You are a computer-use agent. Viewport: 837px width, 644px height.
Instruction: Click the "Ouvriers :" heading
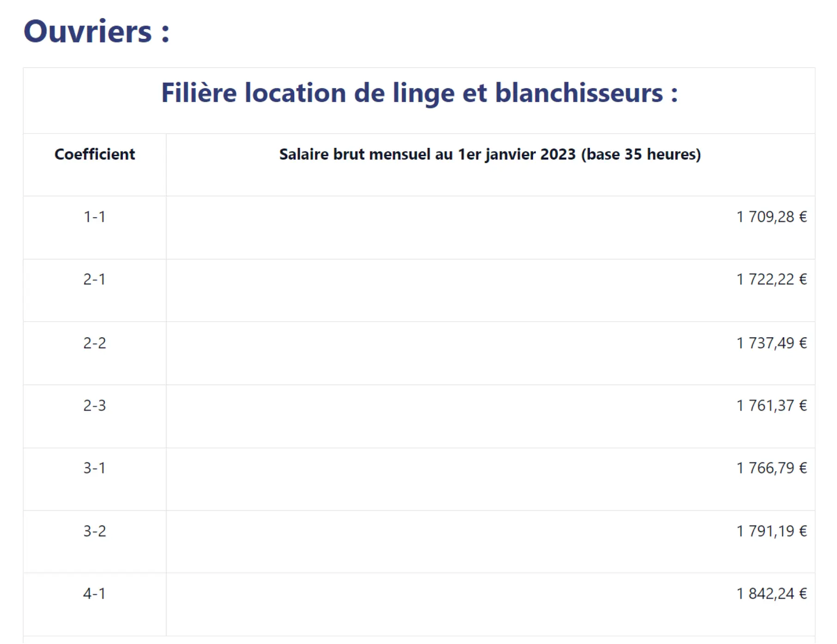coord(97,31)
